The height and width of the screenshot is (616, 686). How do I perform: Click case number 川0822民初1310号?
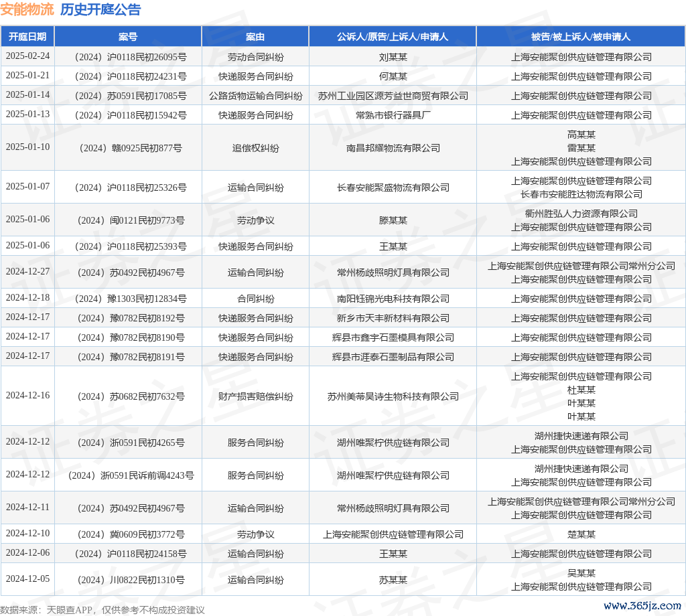click(131, 580)
